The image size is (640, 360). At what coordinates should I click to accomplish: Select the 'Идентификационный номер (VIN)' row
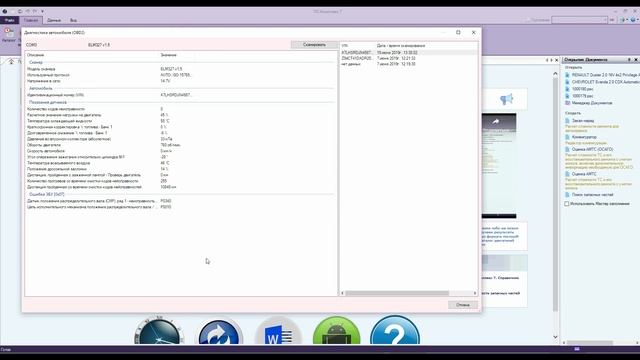180,95
